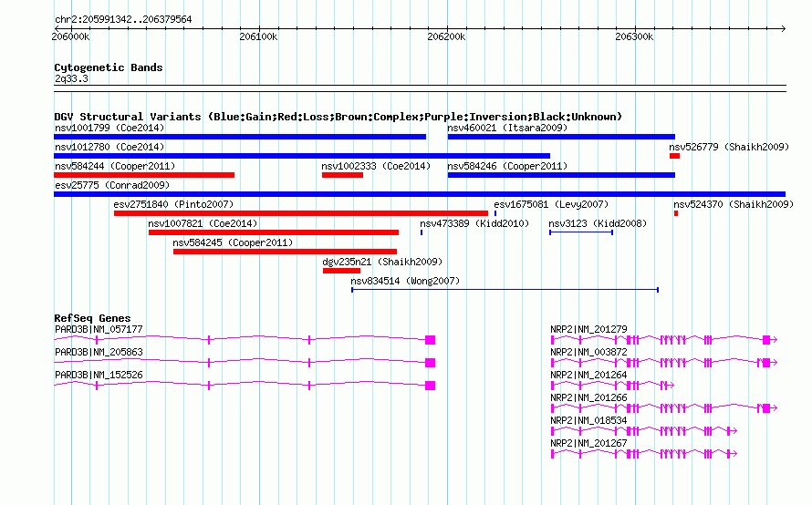Screen dimensions: 812x505
Task: Select the esv25775 (Conrad2009) blue bar
Action: (x=420, y=194)
